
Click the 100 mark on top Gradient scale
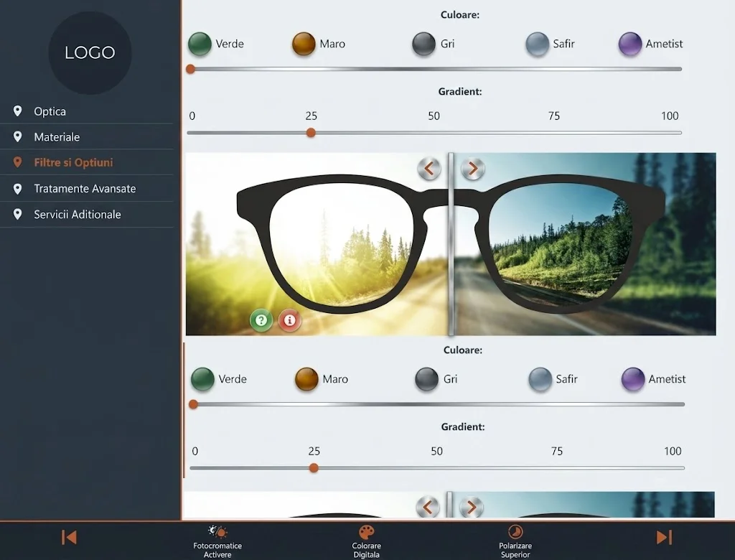670,116
